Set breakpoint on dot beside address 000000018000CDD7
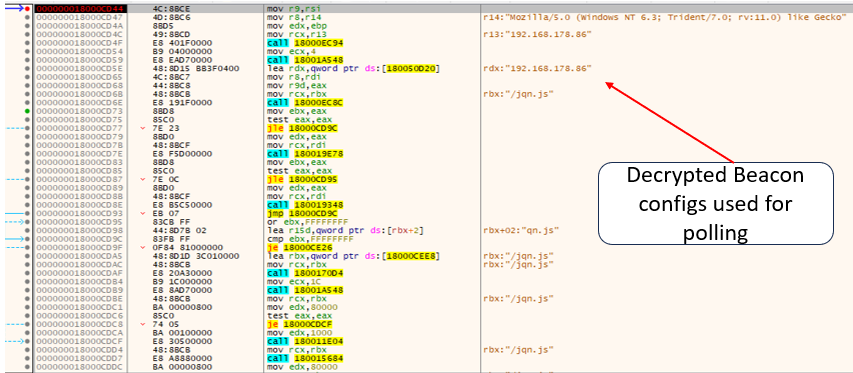Image resolution: width=853 pixels, height=373 pixels. click(x=27, y=358)
